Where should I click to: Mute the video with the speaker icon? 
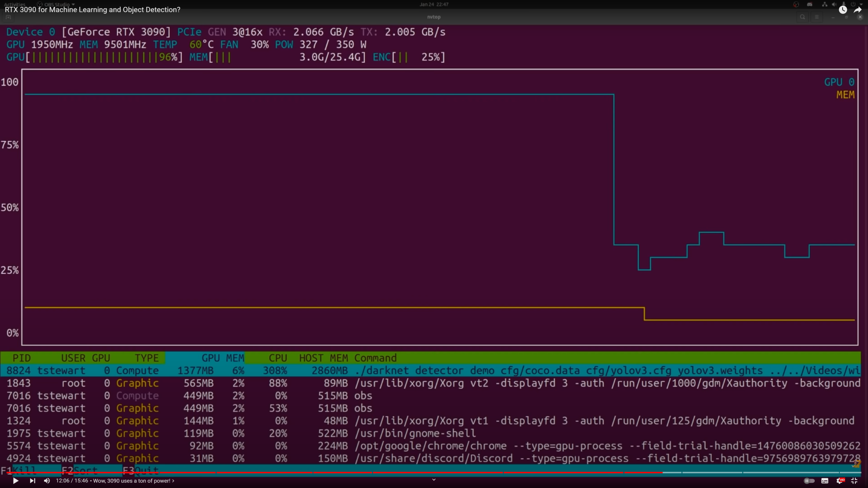[x=47, y=481]
